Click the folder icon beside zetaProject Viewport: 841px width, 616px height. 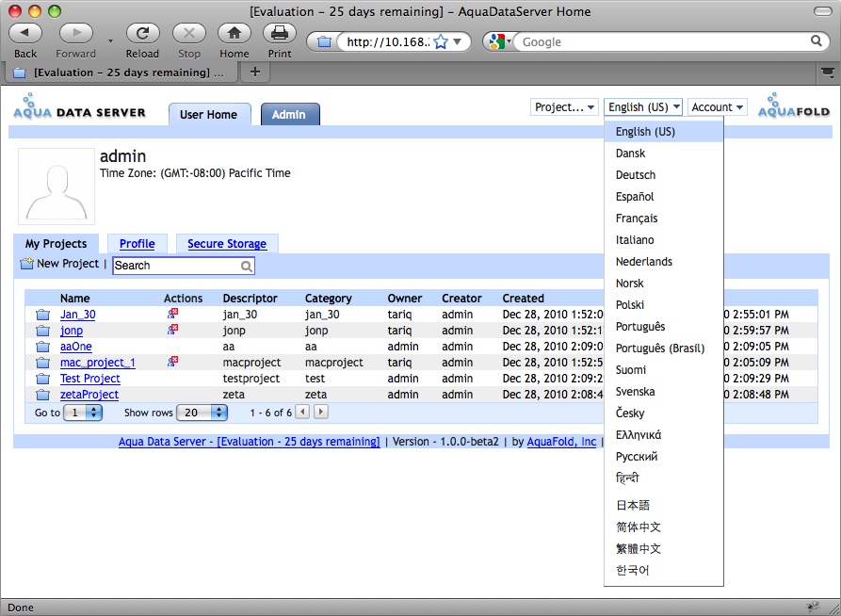(x=42, y=395)
